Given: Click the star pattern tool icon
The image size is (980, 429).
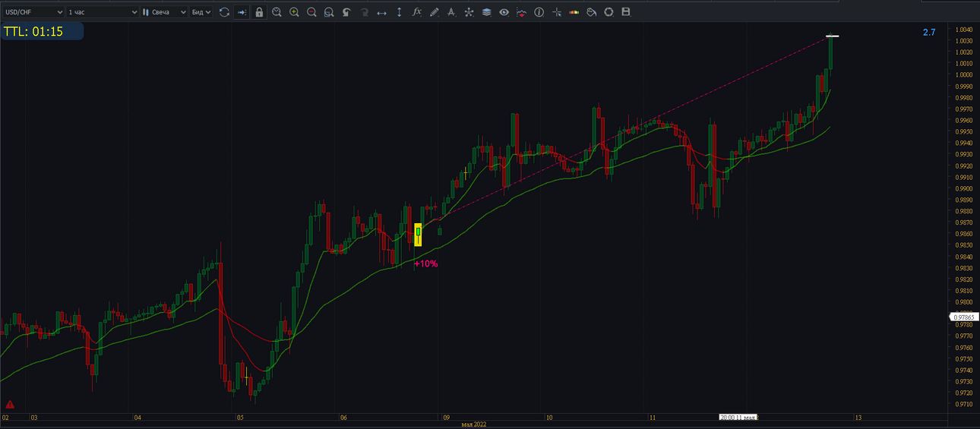Looking at the screenshot, I should (x=469, y=12).
